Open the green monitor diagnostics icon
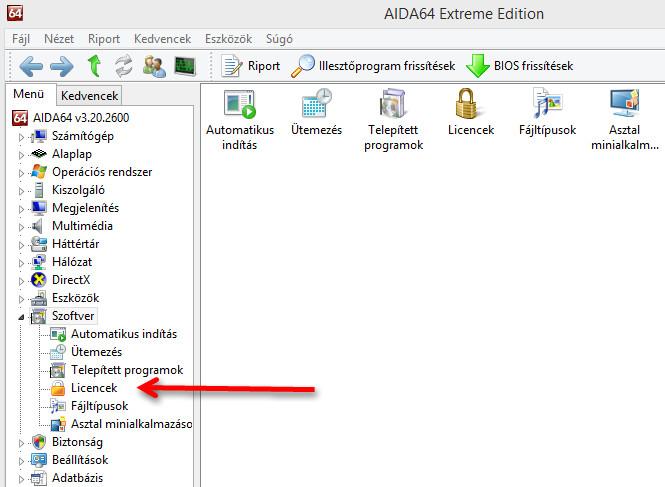Image resolution: width=665 pixels, height=487 pixels. coord(185,67)
